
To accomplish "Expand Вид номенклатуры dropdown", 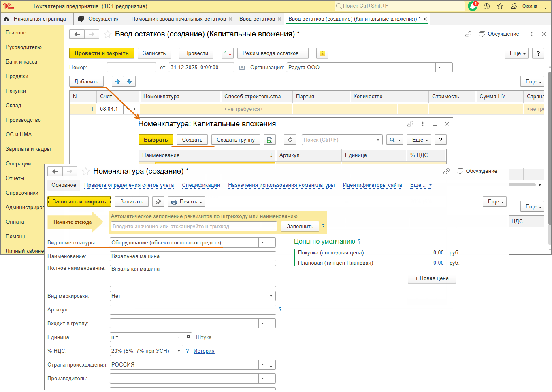I will coord(263,243).
